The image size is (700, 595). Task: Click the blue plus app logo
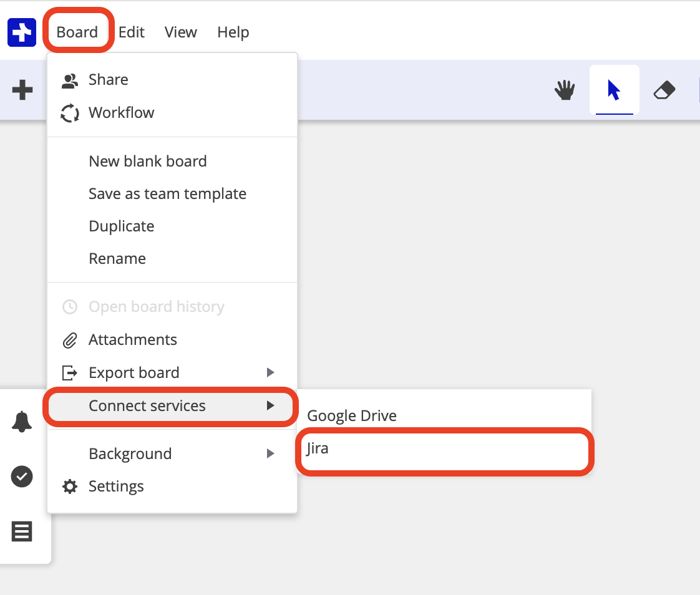pos(22,32)
